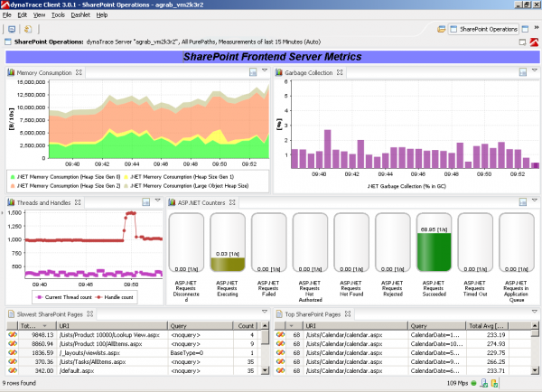Click the red dynaTrace icon in dashboard header
This screenshot has width=542, height=392.
pos(534,42)
